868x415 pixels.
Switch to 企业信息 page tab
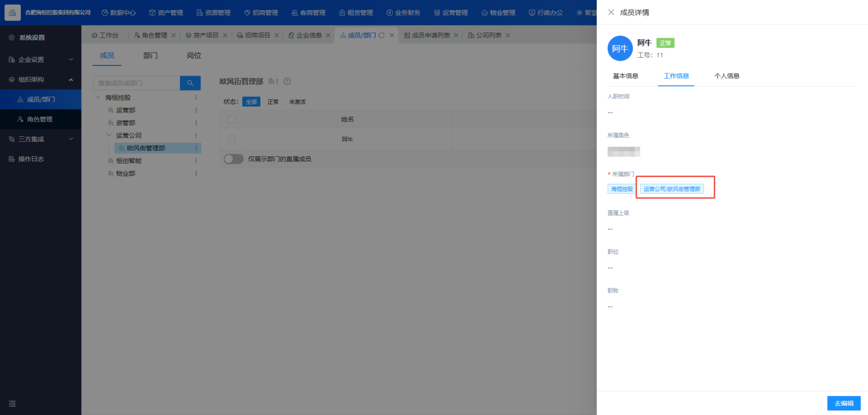[305, 35]
